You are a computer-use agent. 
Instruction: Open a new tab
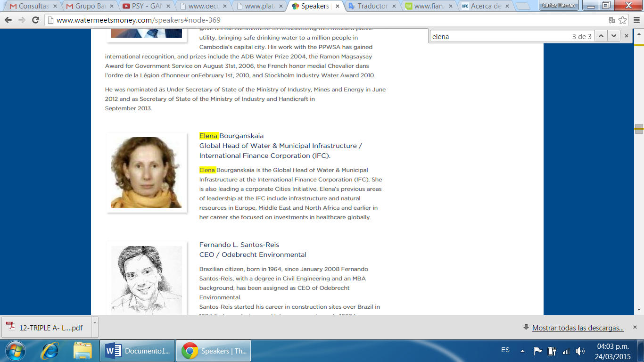coord(523,7)
